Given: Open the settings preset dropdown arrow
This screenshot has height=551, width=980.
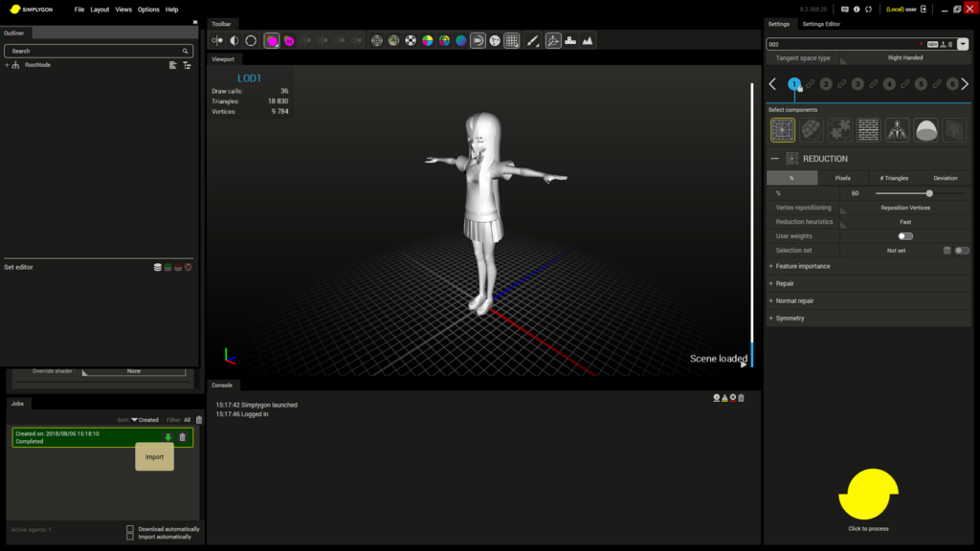Looking at the screenshot, I should (x=963, y=44).
